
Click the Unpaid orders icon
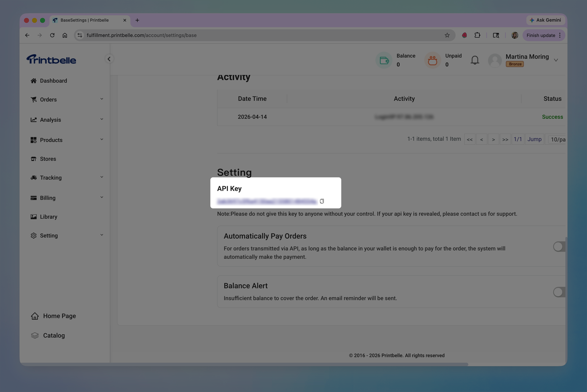[432, 60]
